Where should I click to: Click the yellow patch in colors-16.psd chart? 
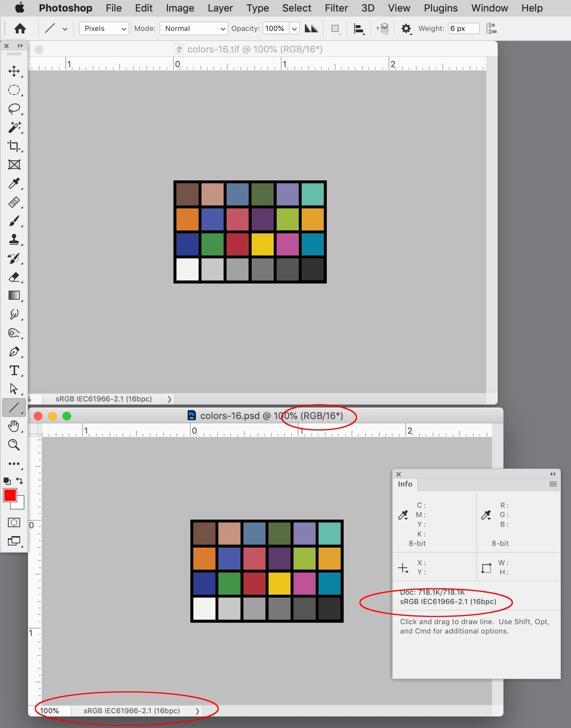[x=279, y=584]
